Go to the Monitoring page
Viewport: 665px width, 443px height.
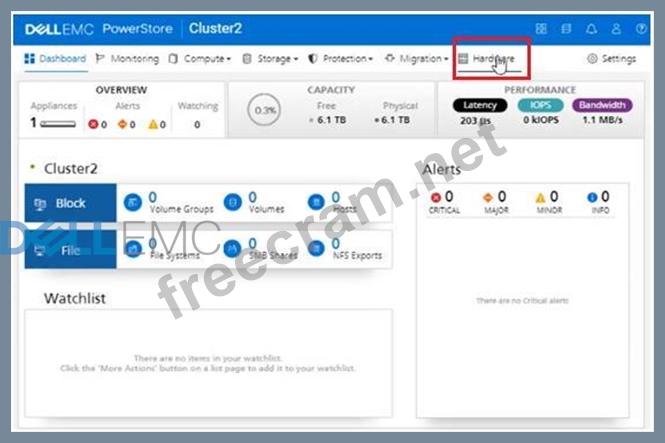(x=128, y=59)
